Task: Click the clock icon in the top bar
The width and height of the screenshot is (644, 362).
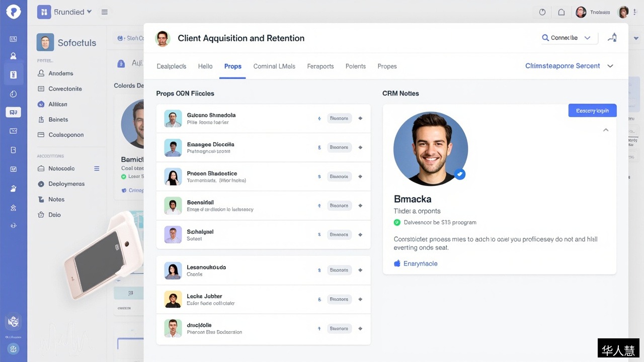Action: (542, 12)
